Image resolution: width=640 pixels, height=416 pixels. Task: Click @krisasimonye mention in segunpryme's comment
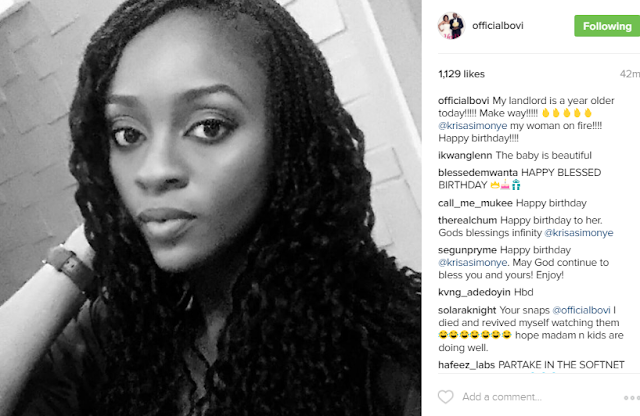pos(473,263)
